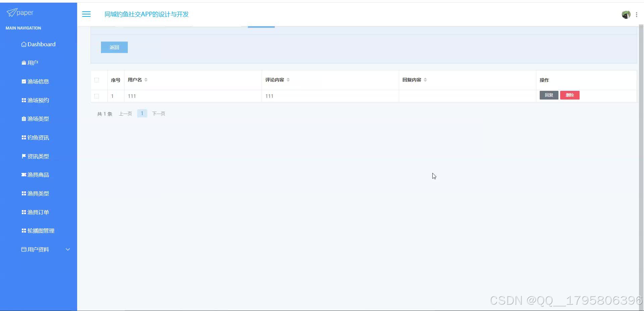
Task: Click the 轮播图管理 grid icon
Action: tap(24, 231)
